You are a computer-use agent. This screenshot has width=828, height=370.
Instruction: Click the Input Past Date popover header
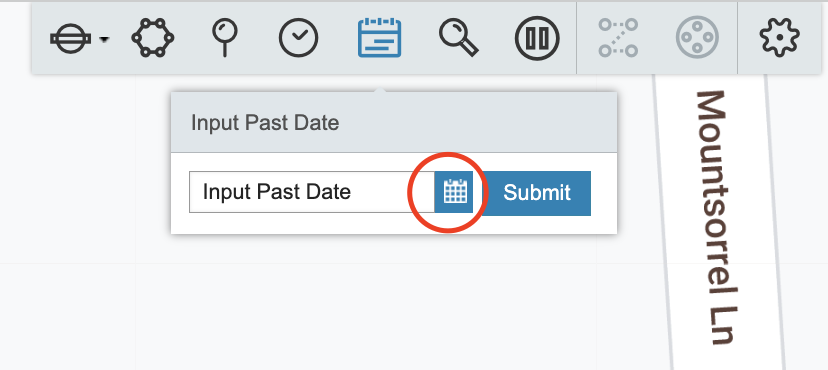(x=393, y=122)
